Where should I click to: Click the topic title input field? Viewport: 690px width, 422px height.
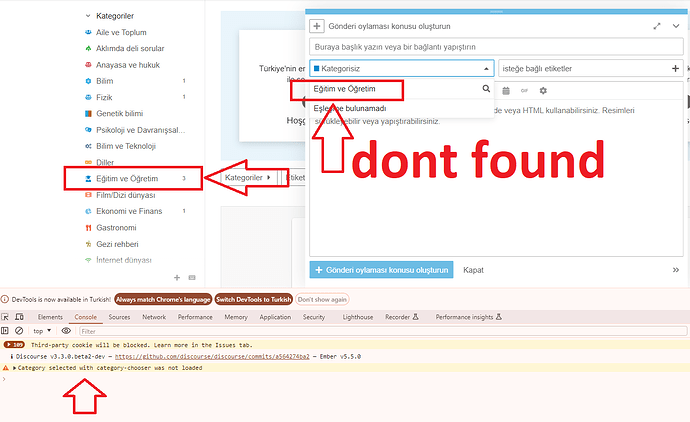point(496,47)
